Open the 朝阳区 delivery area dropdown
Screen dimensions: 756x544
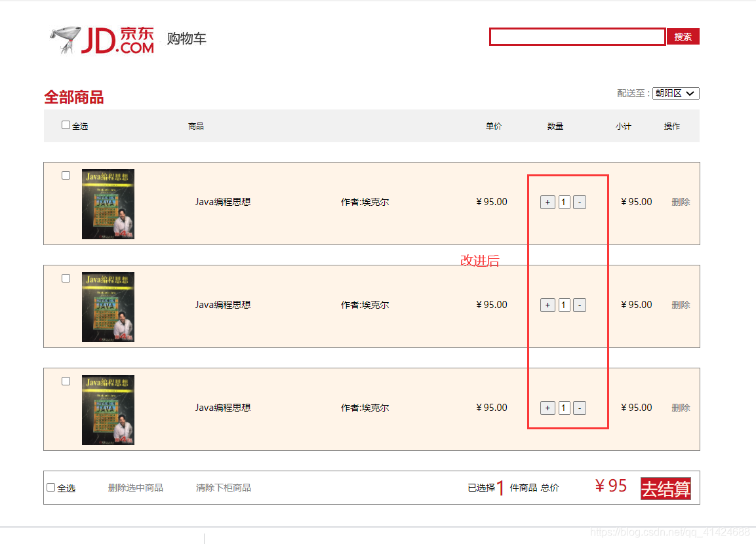[676, 94]
